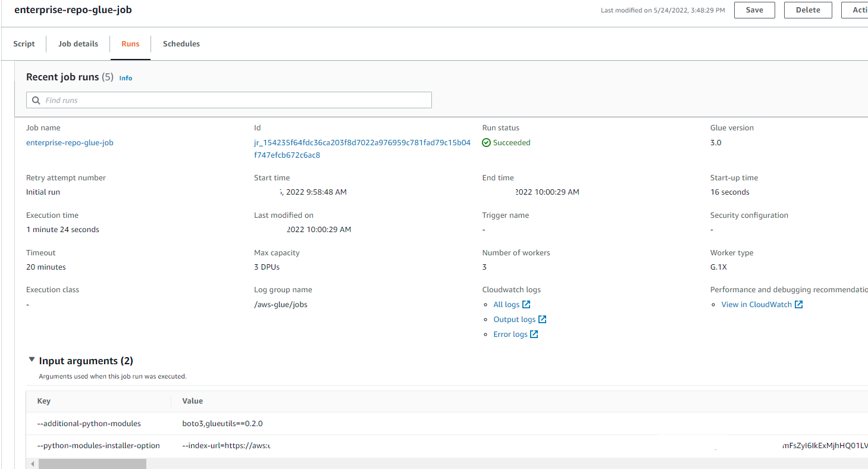The height and width of the screenshot is (469, 868).
Task: Open the Error logs link
Action: (510, 334)
